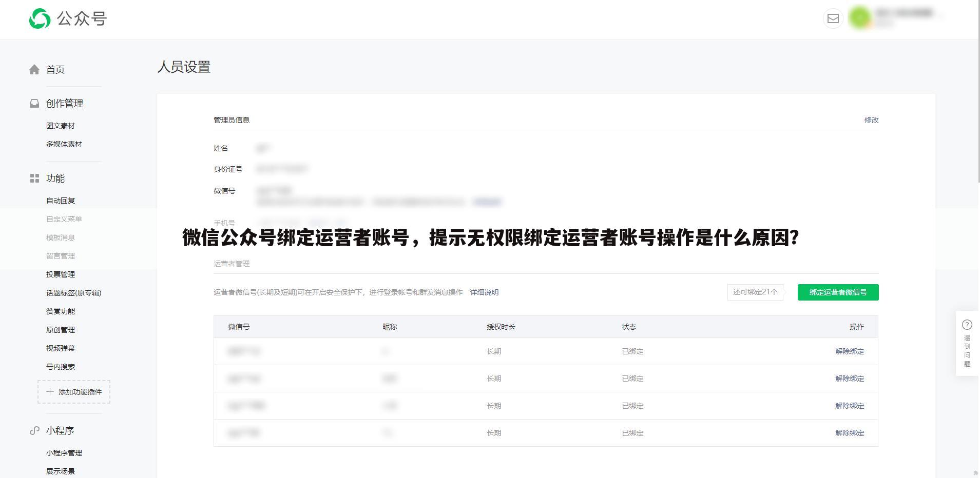Open 原创管理 menu item
This screenshot has width=980, height=478.
[61, 330]
